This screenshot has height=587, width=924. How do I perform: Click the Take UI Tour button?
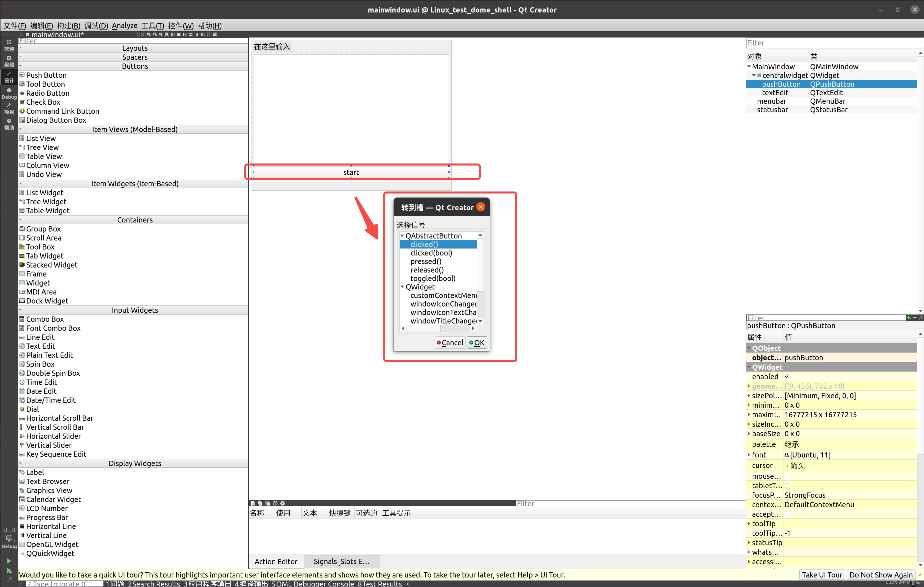822,575
